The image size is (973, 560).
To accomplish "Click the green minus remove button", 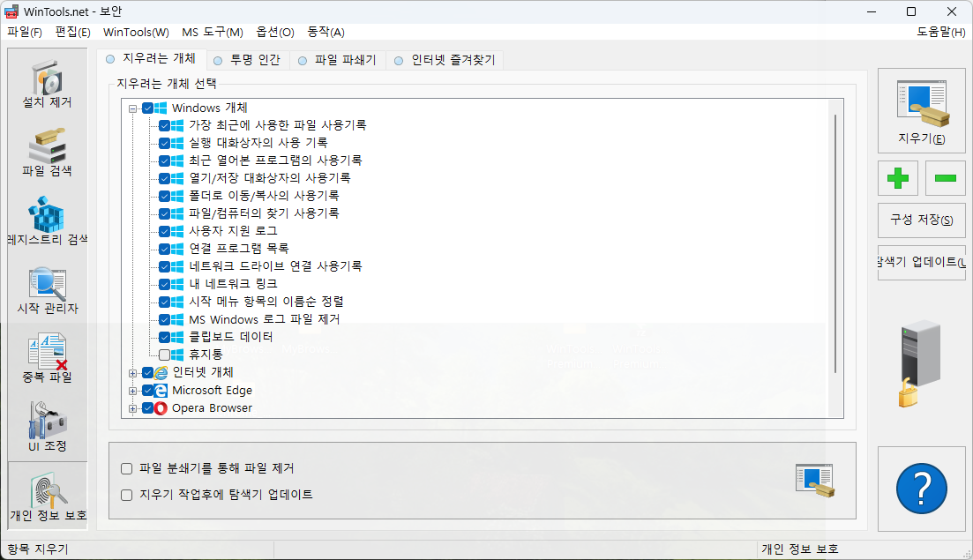I will click(x=945, y=179).
